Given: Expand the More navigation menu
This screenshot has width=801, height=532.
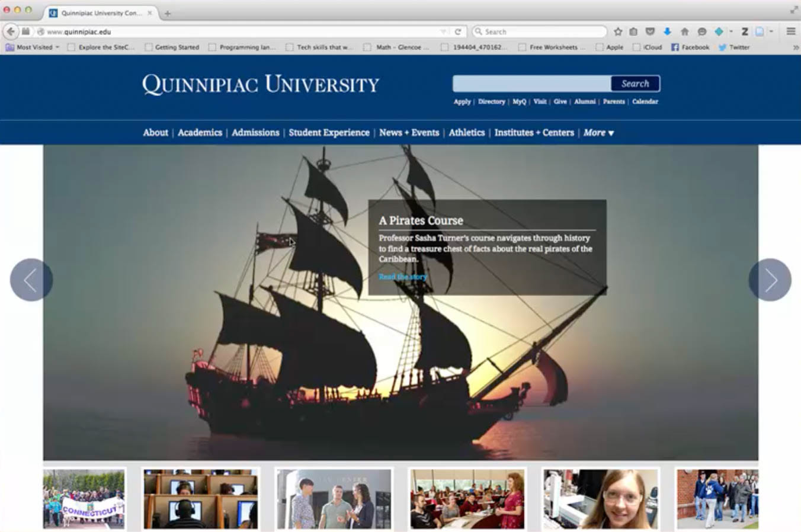Looking at the screenshot, I should coord(598,133).
